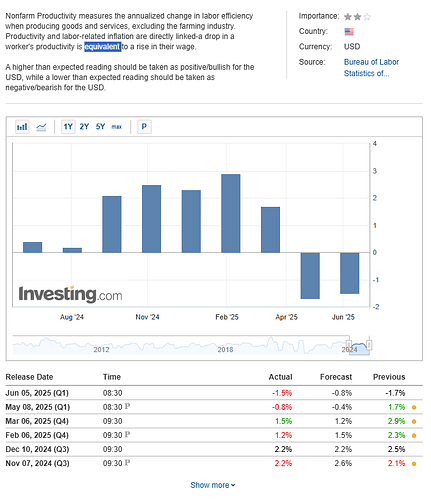Click preliminary P icon on Feb 06 row
431x500 pixels.
(x=127, y=435)
